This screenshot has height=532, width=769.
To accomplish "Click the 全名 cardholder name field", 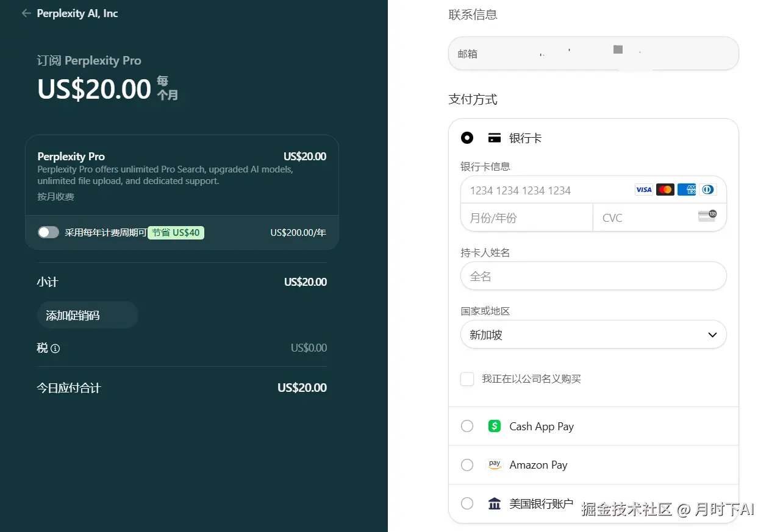I will pyautogui.click(x=593, y=276).
